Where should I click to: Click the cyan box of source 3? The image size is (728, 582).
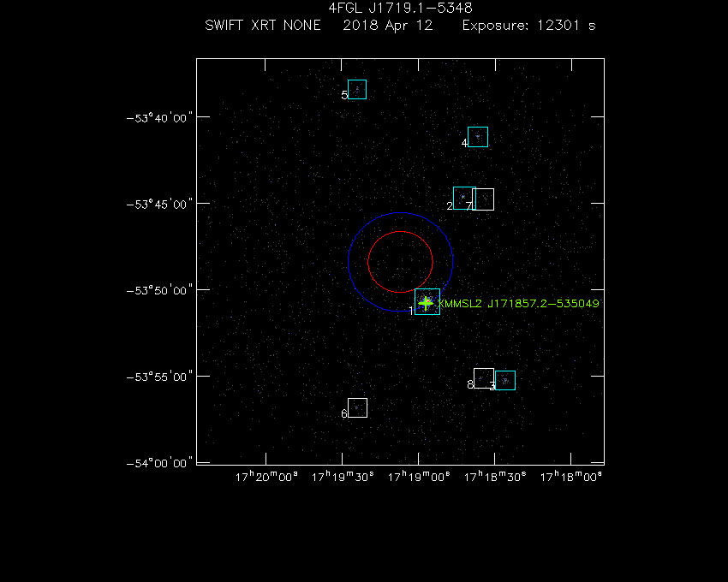coord(505,381)
